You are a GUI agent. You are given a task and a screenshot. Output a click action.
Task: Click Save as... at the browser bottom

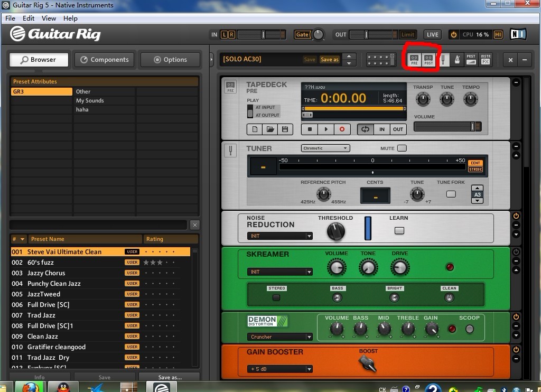170,377
